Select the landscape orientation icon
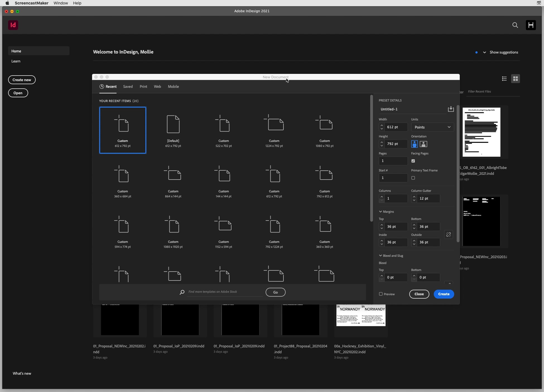Viewport: 544px width, 392px height. click(423, 144)
